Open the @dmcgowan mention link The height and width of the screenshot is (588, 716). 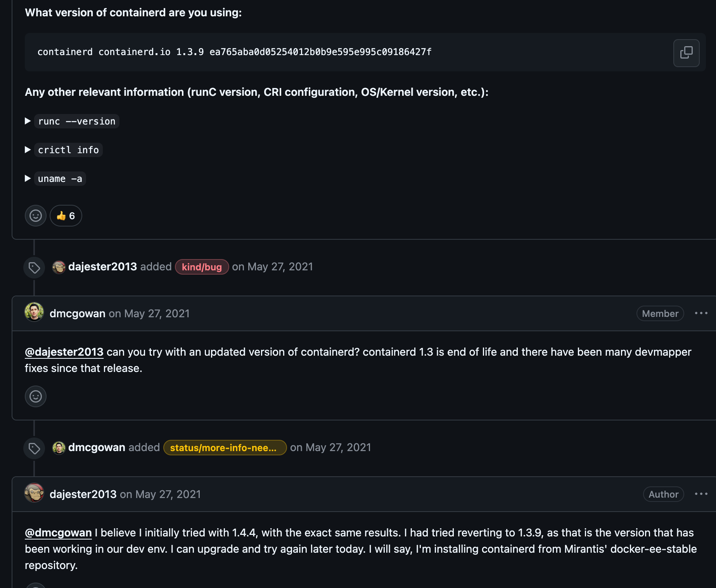[58, 533]
